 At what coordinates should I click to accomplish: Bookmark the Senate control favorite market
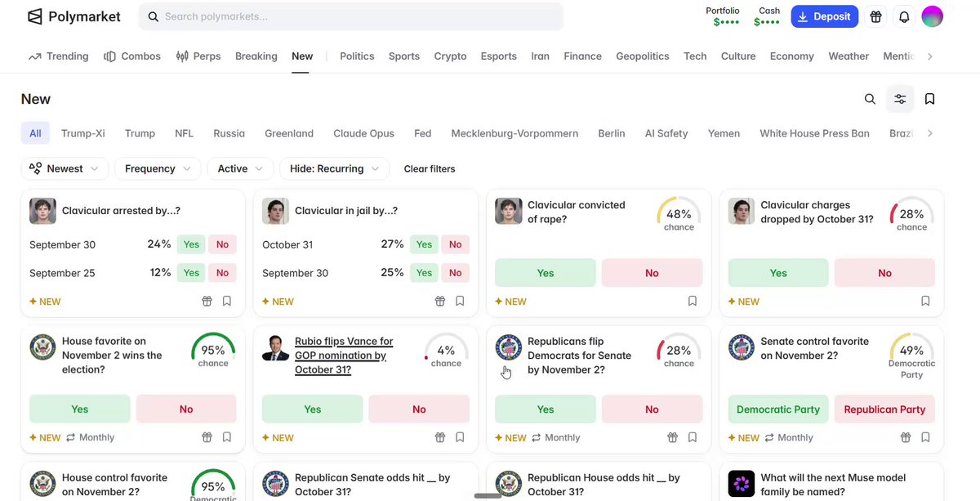coord(925,437)
